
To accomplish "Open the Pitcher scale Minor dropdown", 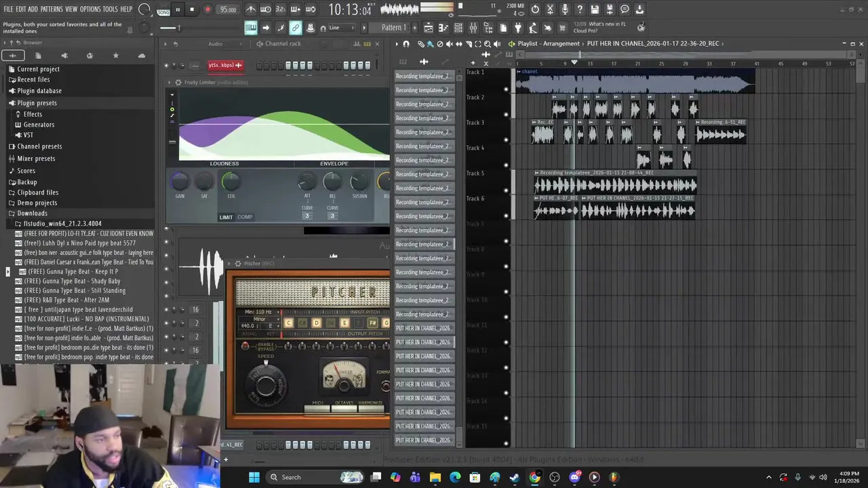I will click(260, 319).
